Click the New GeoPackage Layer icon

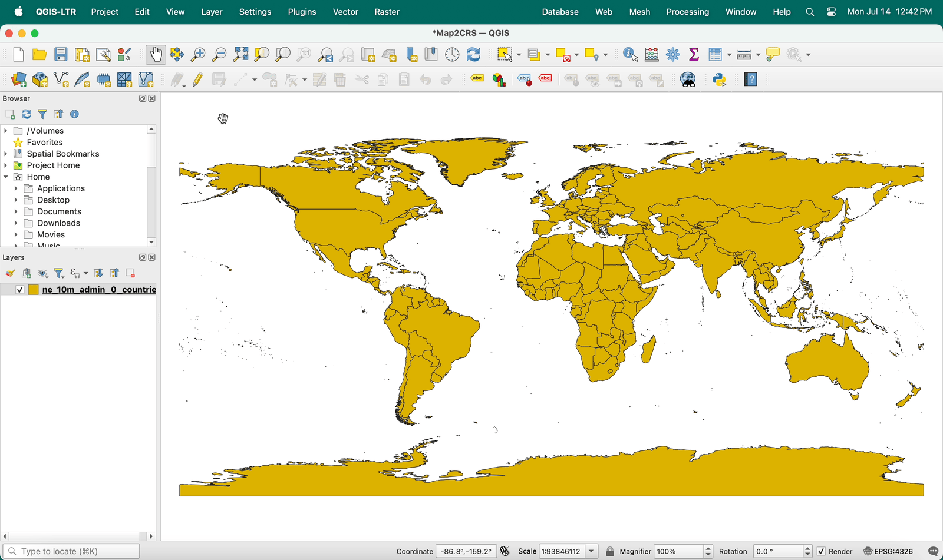coord(40,79)
